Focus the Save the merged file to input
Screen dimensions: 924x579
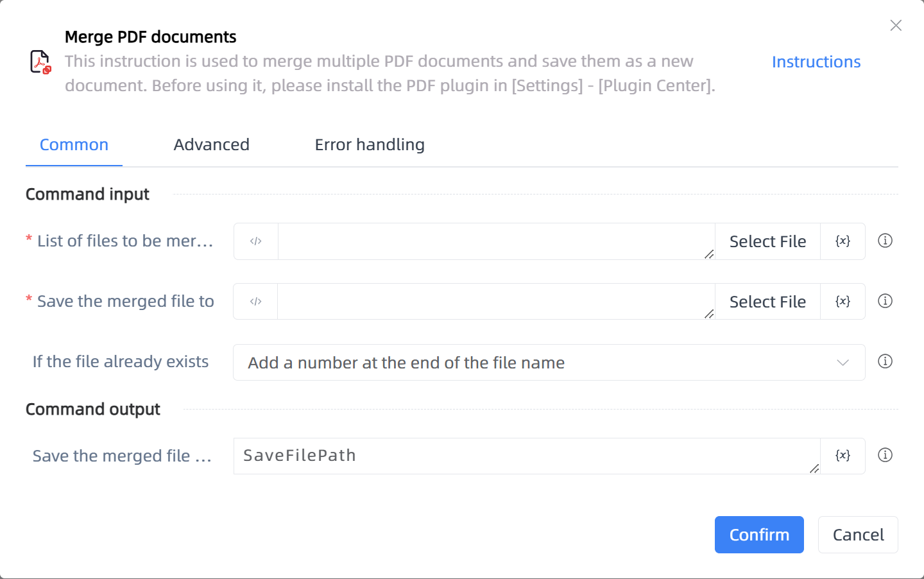coord(497,302)
